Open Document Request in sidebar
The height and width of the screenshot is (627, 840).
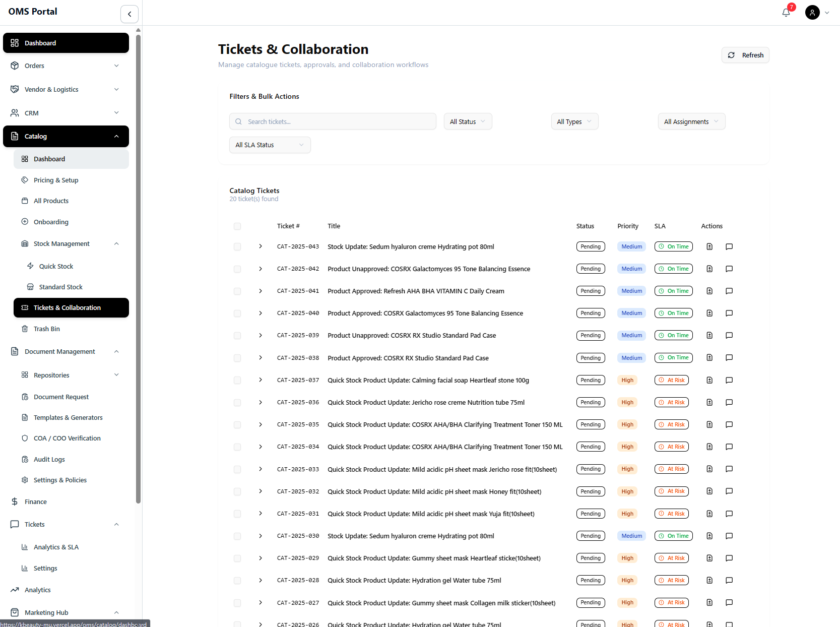pyautogui.click(x=71, y=397)
